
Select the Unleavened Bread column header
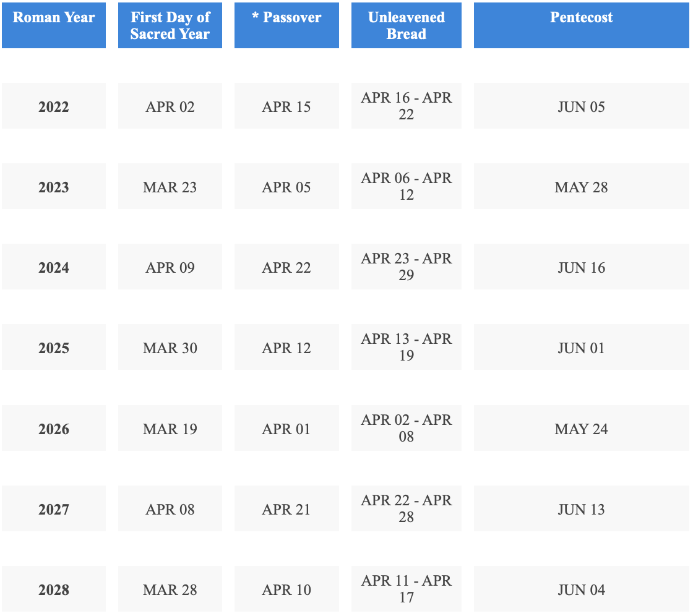point(407,25)
